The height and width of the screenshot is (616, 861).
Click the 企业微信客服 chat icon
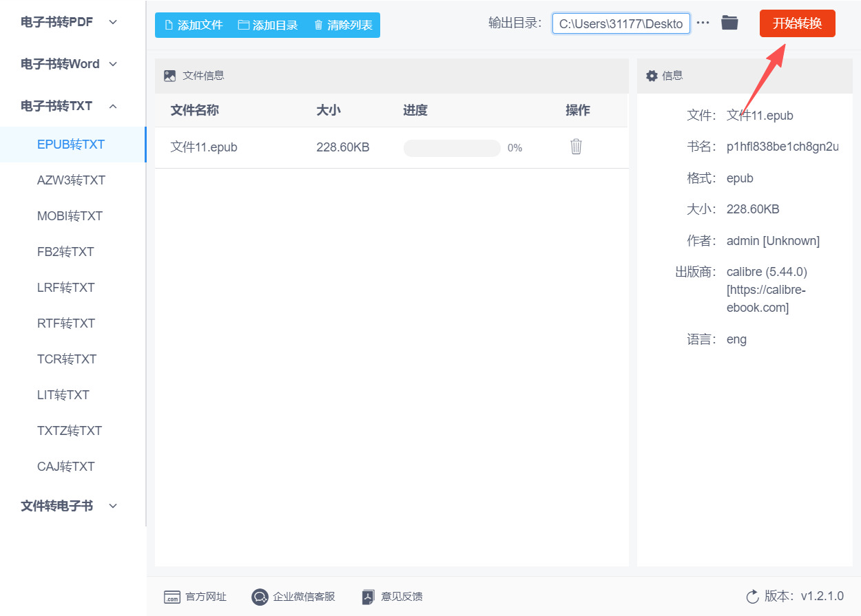pyautogui.click(x=260, y=597)
